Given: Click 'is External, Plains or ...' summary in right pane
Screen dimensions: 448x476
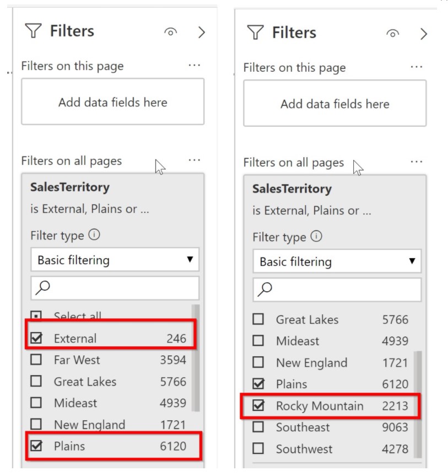Looking at the screenshot, I should (x=312, y=210).
